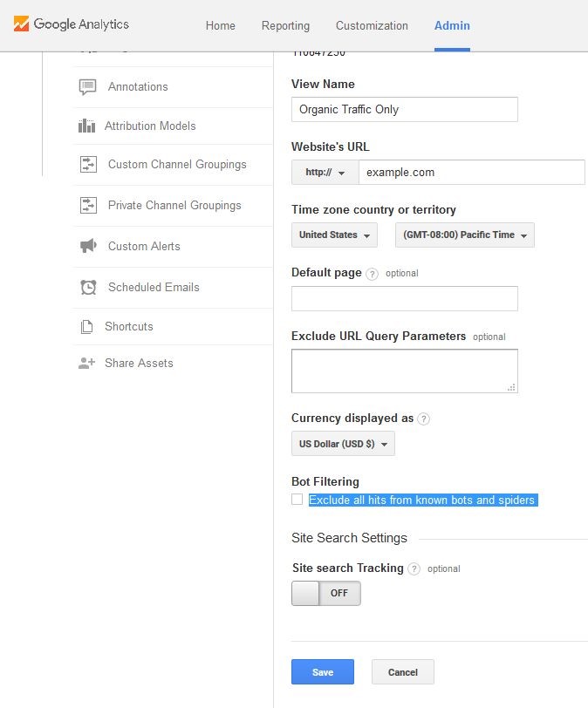Click the help icon beside Currency displayed as
The height and width of the screenshot is (708, 588).
pos(423,419)
